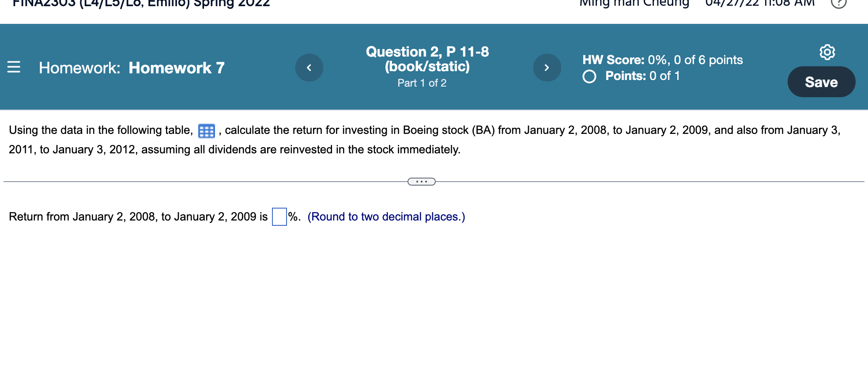
Task: Open the data table icon in the question
Action: coord(206,131)
